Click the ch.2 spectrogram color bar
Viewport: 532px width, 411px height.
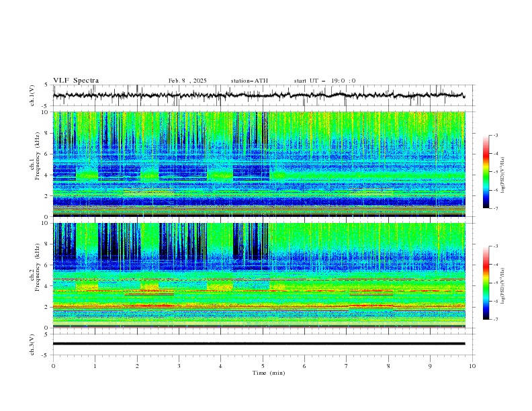click(x=486, y=283)
